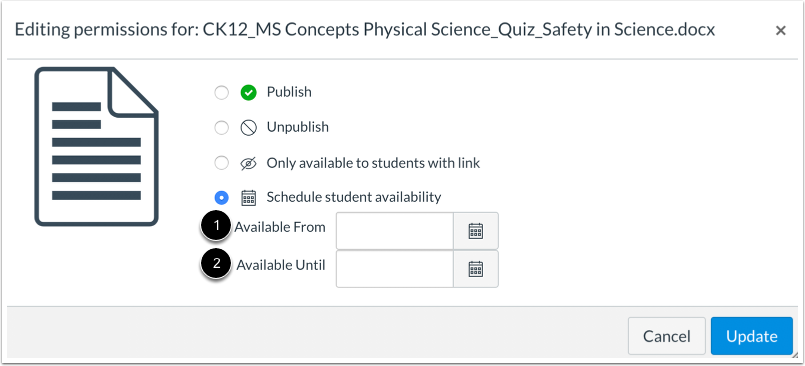Choose Only available to students with link option
Viewport: 805px width, 366px height.
[x=221, y=164]
